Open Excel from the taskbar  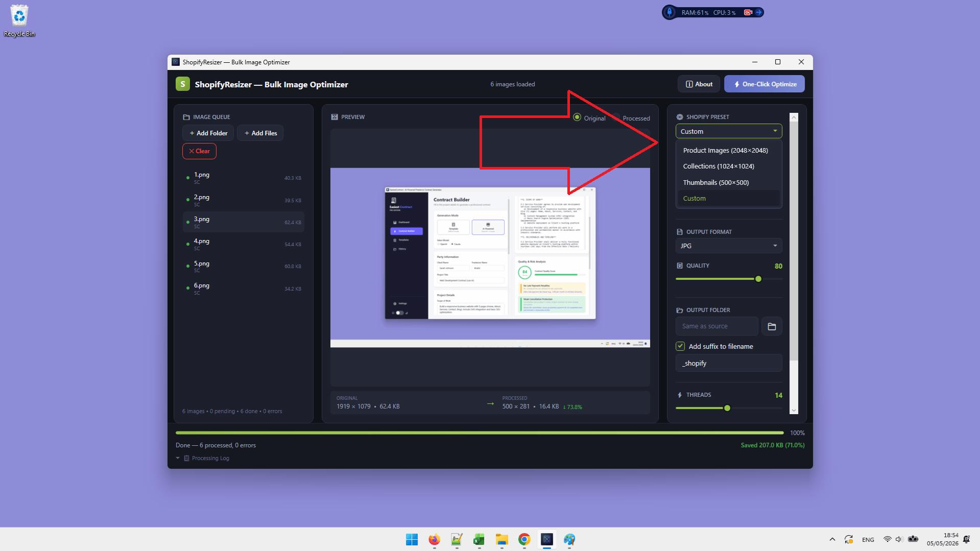coord(479,539)
